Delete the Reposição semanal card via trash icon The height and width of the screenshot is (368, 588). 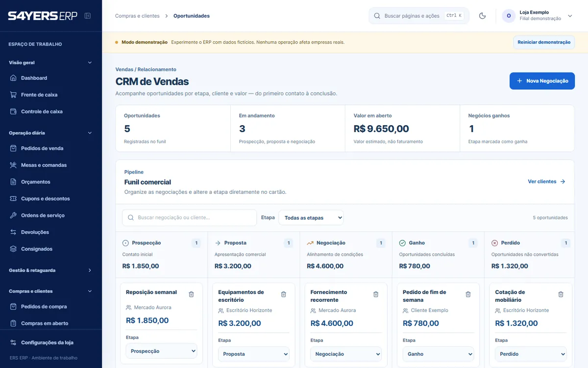pos(191,294)
